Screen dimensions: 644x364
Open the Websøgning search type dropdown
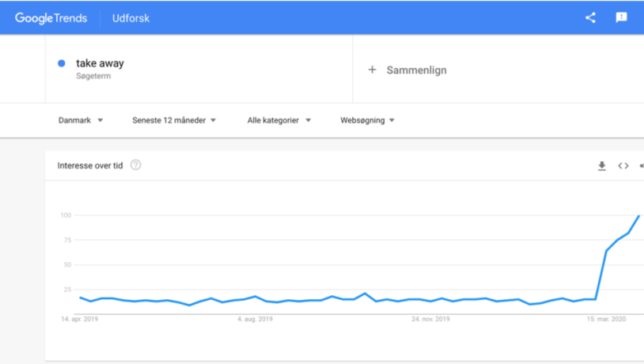coord(367,120)
